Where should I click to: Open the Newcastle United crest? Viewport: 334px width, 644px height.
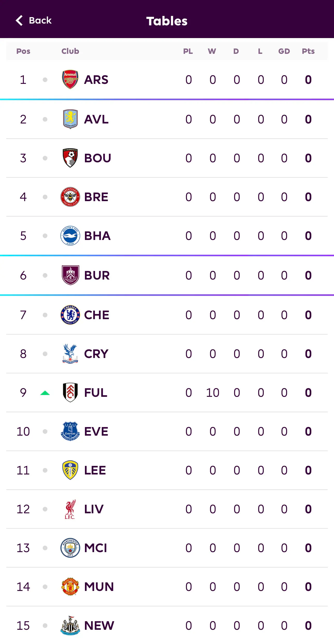click(70, 626)
